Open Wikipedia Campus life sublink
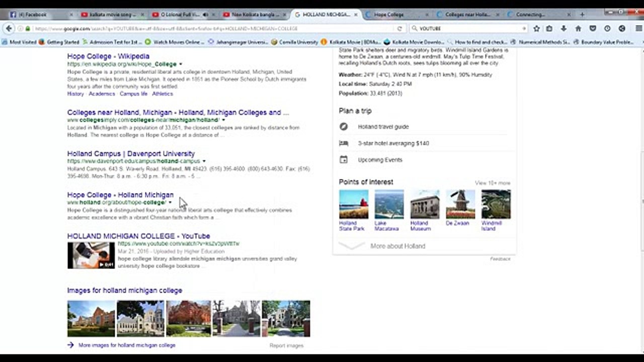644x362 pixels. (133, 94)
